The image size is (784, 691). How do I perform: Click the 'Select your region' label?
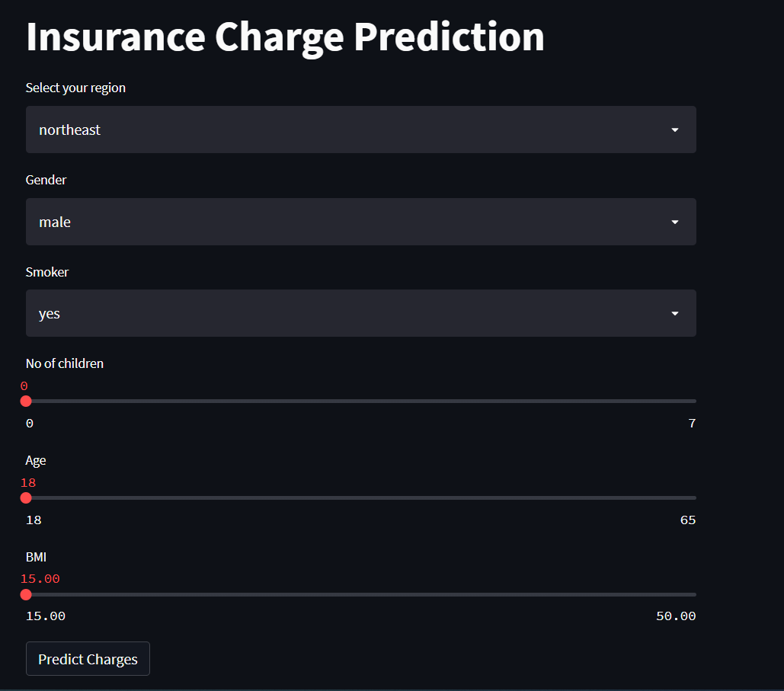tap(75, 87)
